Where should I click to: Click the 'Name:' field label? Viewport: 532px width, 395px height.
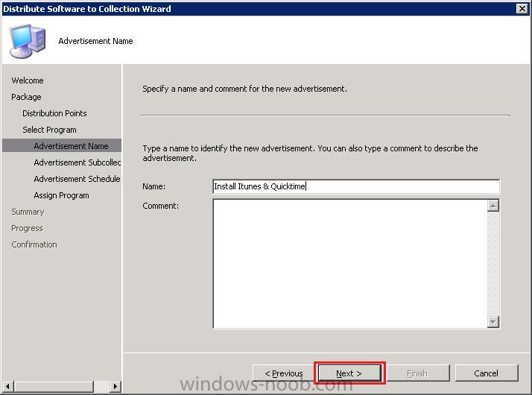coord(154,186)
